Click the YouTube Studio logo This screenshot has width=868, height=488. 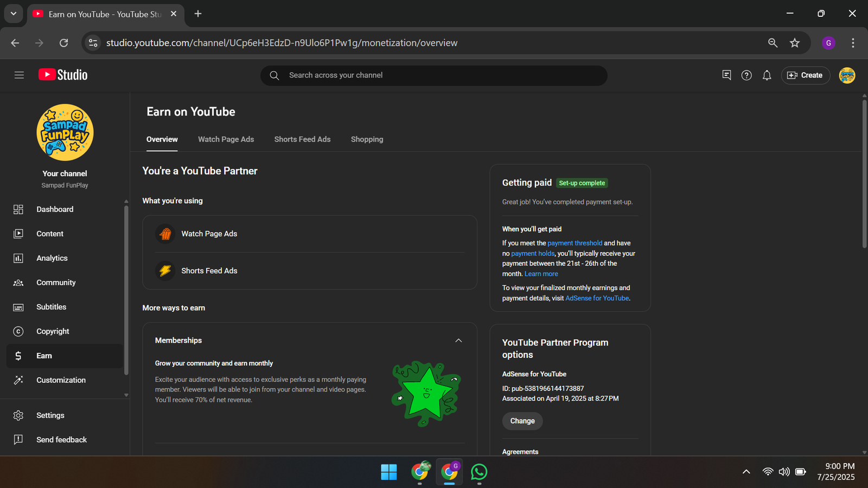click(x=63, y=75)
